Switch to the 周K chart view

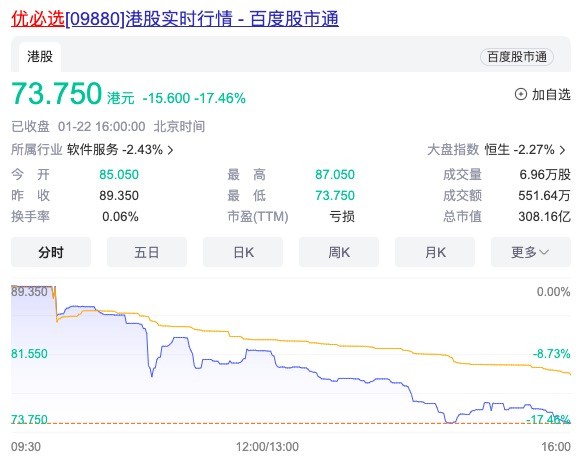point(339,252)
